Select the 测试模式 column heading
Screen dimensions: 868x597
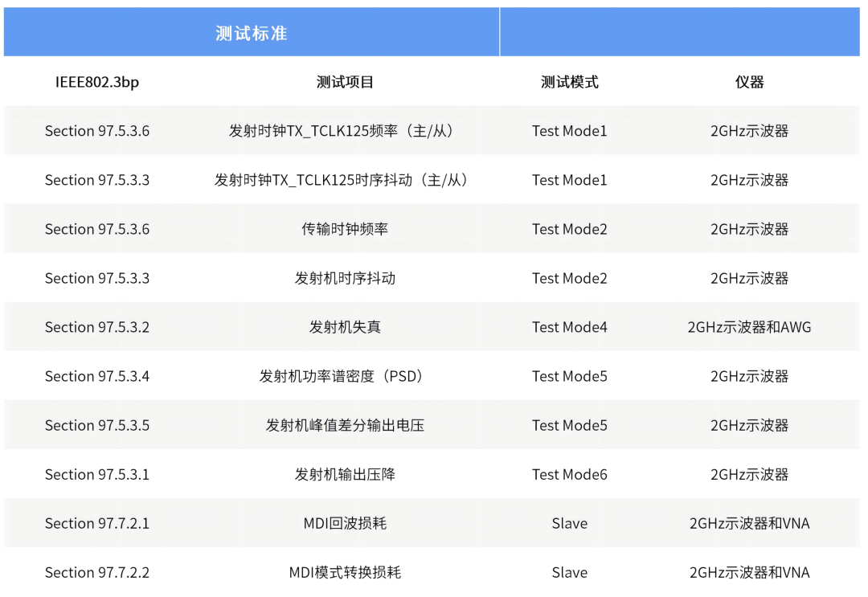pyautogui.click(x=569, y=82)
